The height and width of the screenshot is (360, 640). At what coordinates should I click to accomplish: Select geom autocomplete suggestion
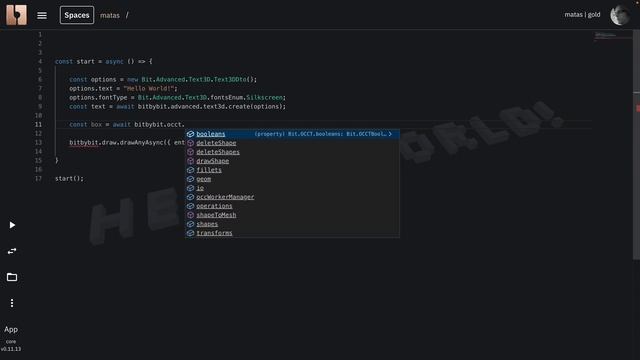coord(293,179)
